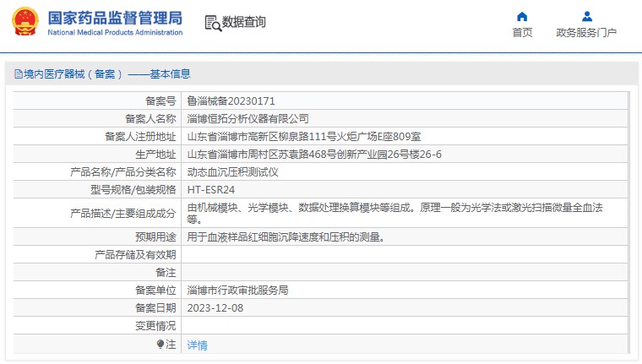Click the 备案人名称 row label

[x=150, y=119]
